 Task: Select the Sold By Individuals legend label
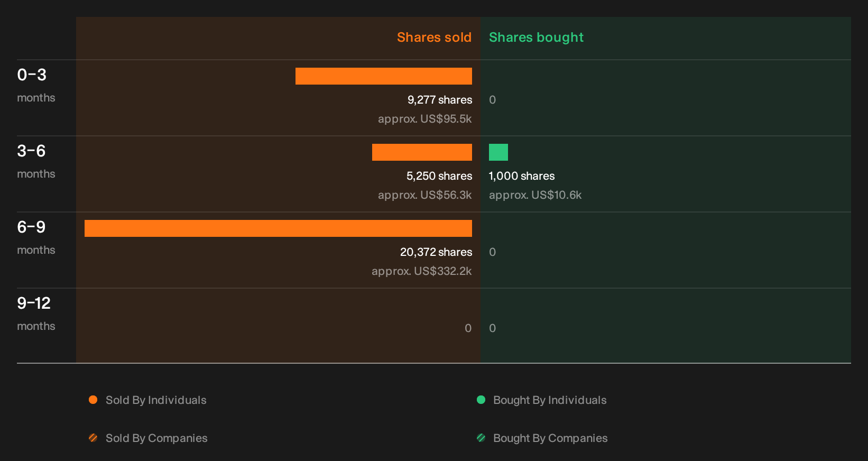click(x=156, y=400)
